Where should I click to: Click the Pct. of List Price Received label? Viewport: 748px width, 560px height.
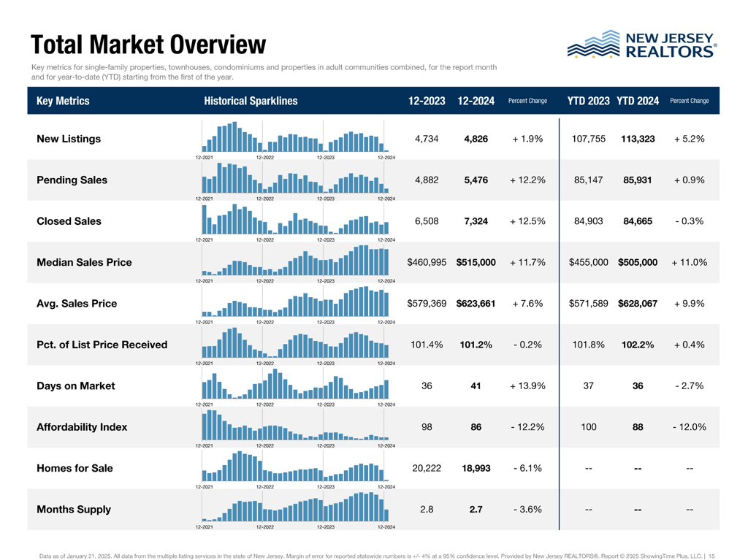pyautogui.click(x=102, y=345)
